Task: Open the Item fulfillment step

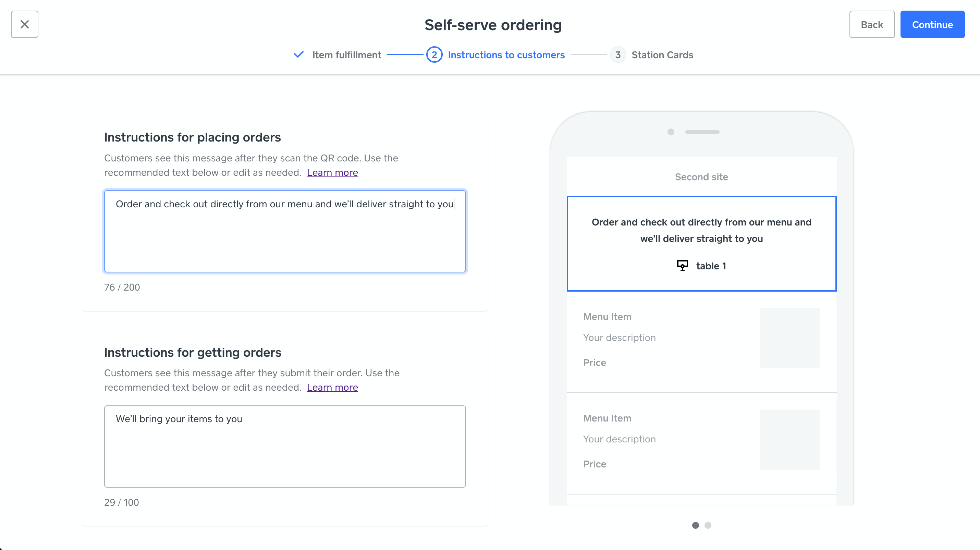Action: click(x=346, y=55)
